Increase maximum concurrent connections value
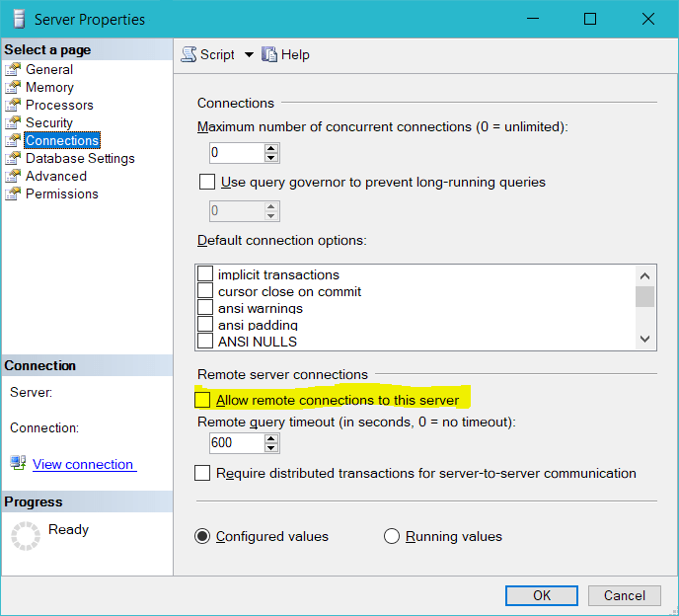This screenshot has width=679, height=616. pos(271,148)
